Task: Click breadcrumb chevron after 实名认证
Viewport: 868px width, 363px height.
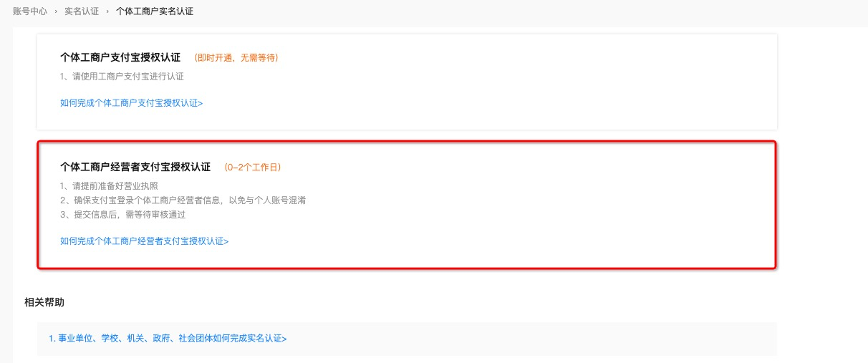Action: (107, 11)
